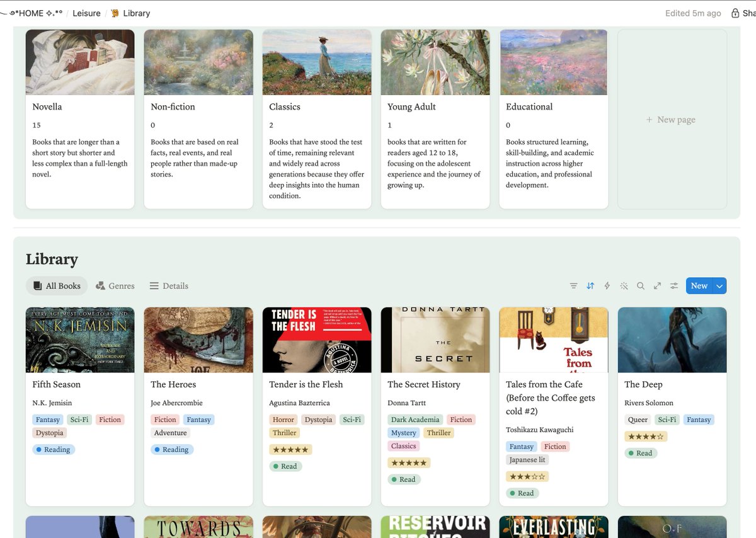
Task: Open database full page expand icon
Action: tap(657, 285)
